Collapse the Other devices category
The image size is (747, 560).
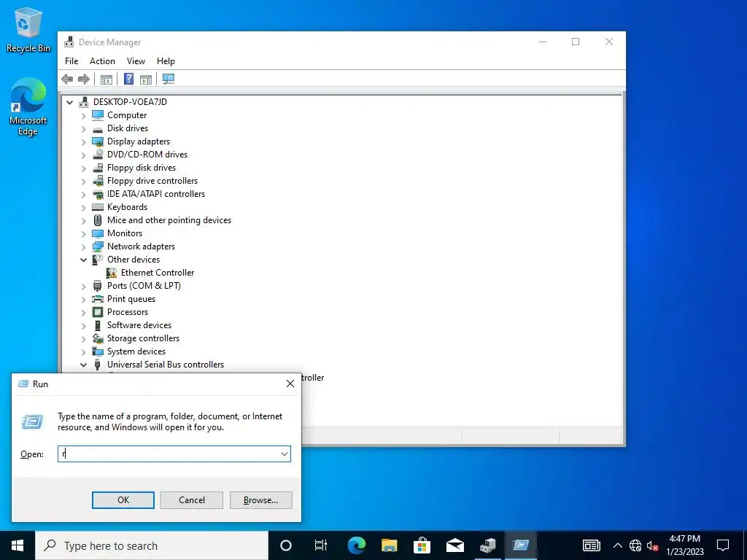(83, 260)
